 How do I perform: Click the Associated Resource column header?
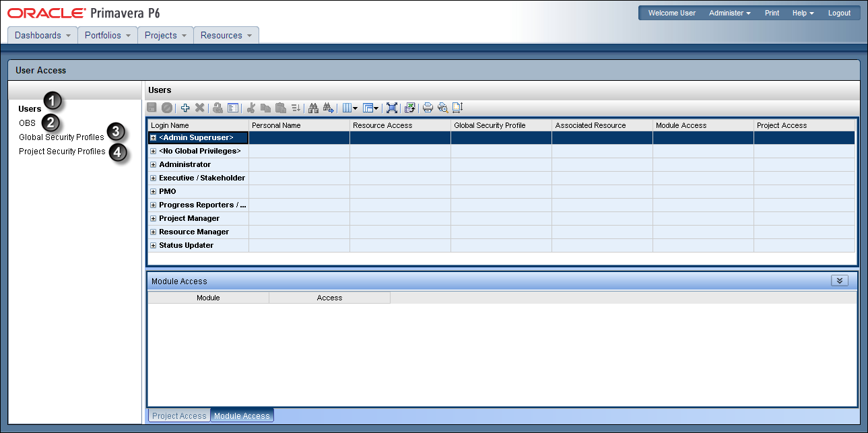(602, 125)
